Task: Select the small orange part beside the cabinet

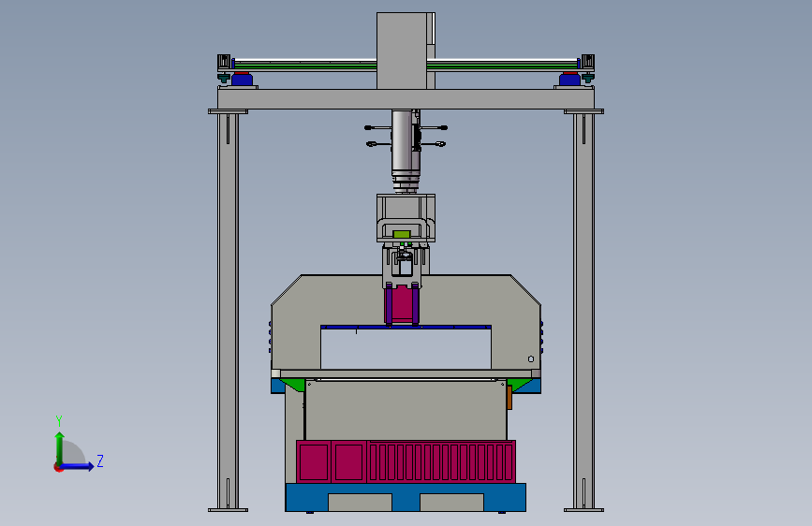Action: coord(509,398)
